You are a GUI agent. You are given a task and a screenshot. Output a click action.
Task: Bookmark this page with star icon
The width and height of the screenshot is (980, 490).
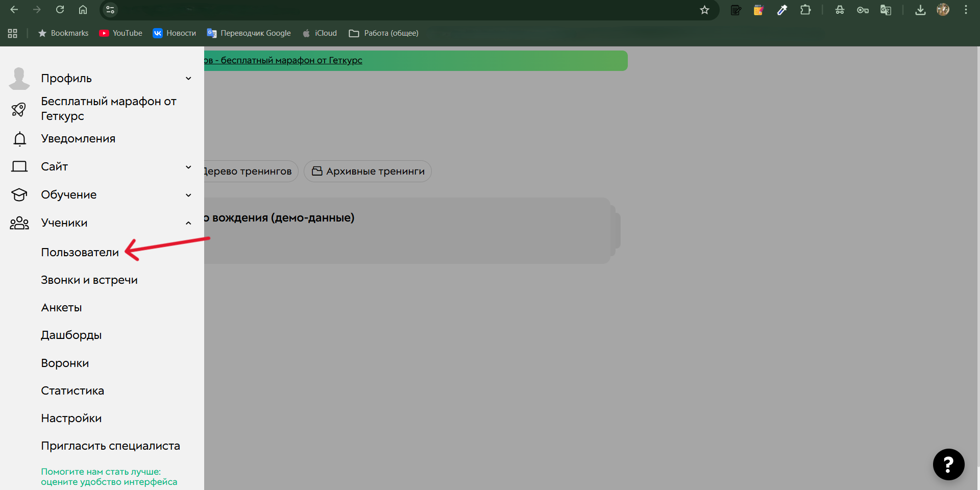pyautogui.click(x=704, y=10)
